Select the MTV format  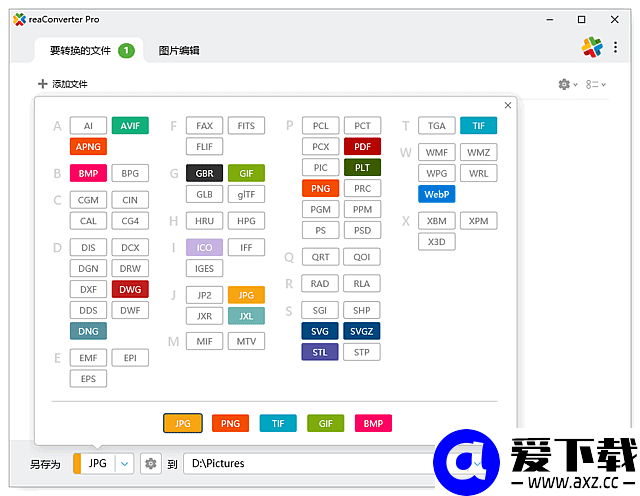[x=247, y=341]
